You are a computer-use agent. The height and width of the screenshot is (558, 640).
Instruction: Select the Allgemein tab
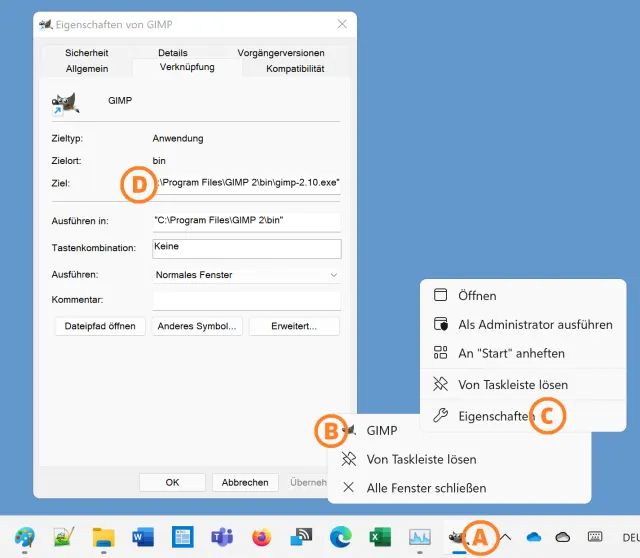pos(86,69)
